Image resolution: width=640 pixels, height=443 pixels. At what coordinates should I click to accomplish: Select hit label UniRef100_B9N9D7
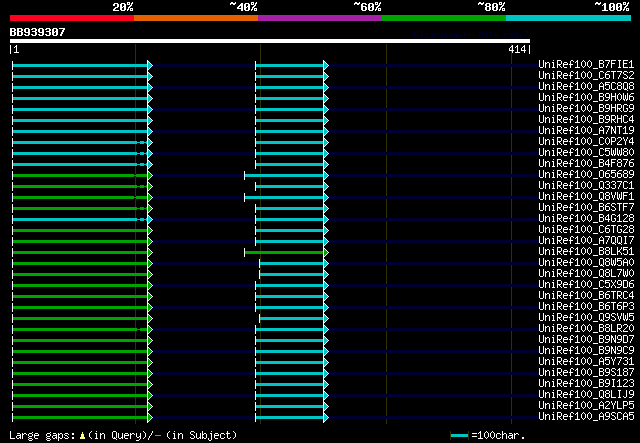(x=587, y=340)
